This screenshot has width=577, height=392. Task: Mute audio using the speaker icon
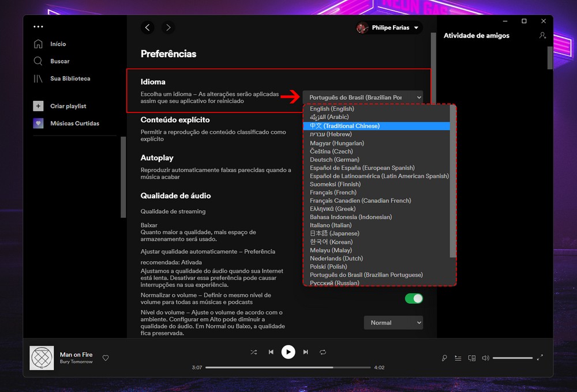(485, 358)
